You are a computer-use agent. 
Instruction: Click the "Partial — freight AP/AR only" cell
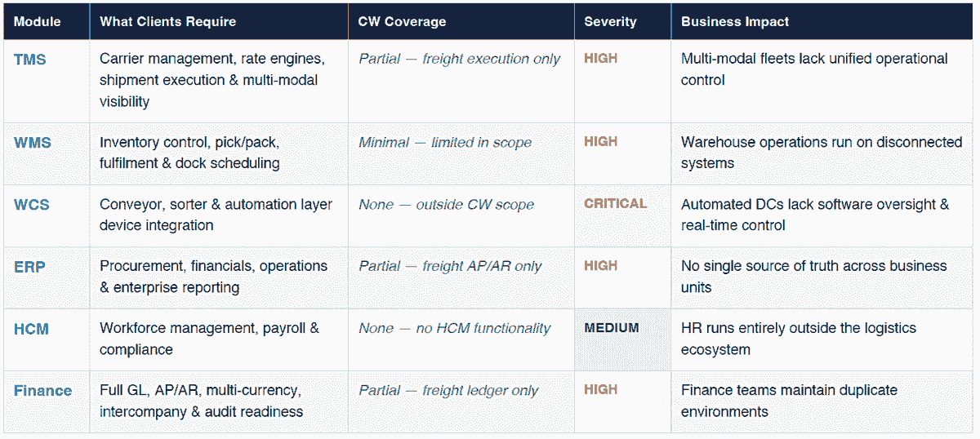(x=450, y=266)
